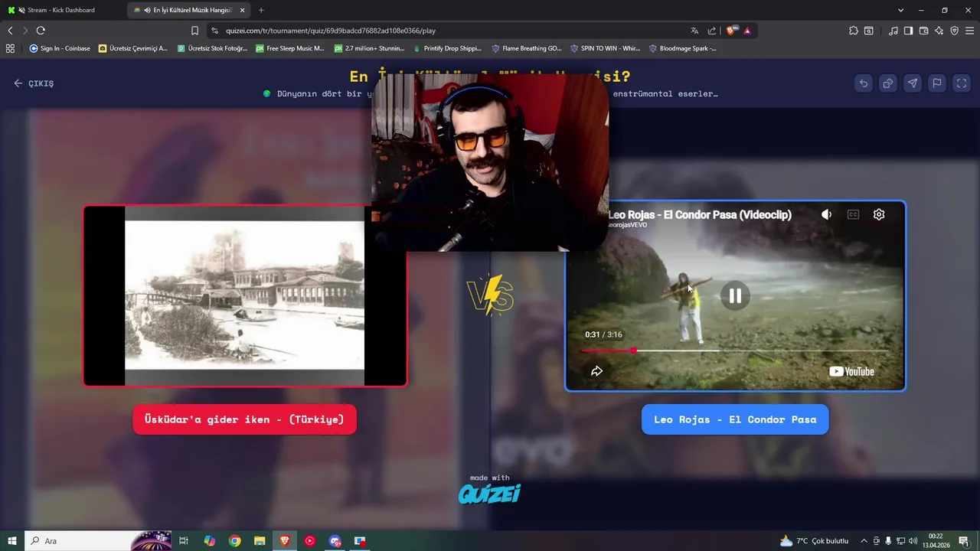
Task: Open video on YouTube via logo
Action: click(x=851, y=372)
